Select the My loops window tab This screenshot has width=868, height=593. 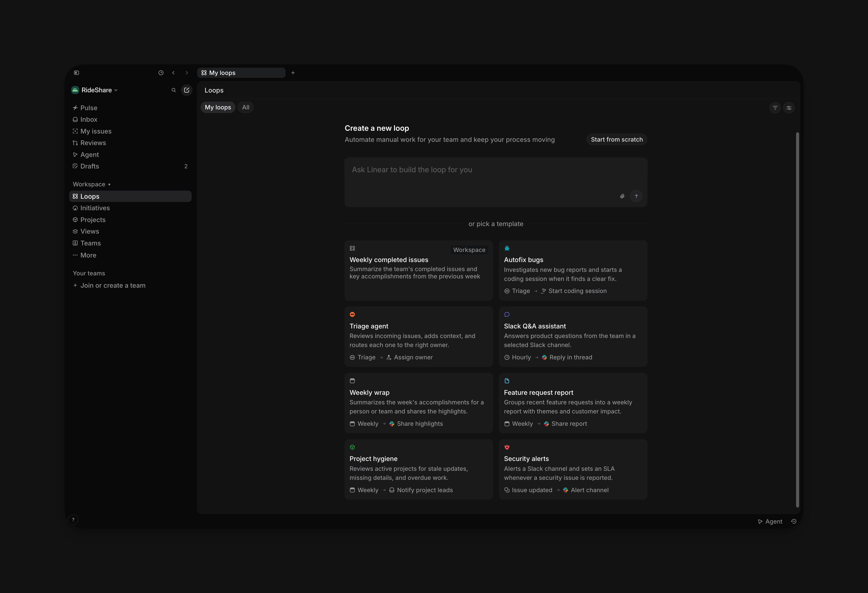point(241,73)
